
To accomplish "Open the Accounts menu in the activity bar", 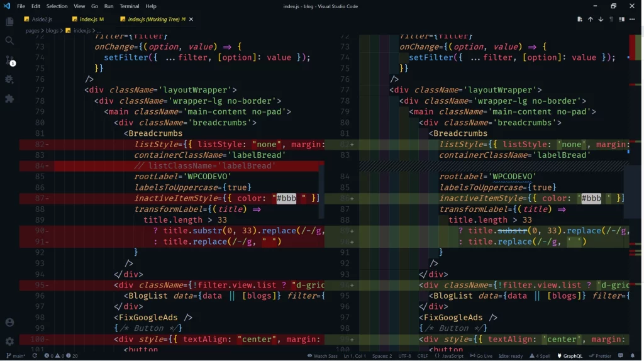I will pos(9,323).
